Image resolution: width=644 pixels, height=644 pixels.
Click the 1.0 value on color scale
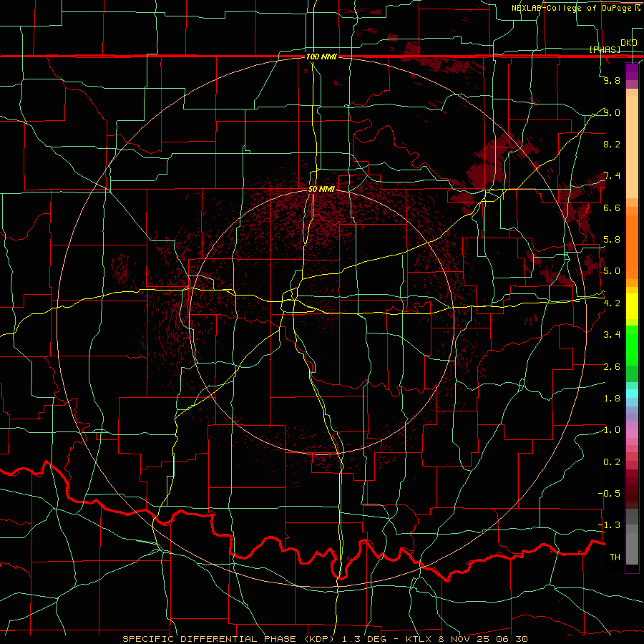[612, 430]
